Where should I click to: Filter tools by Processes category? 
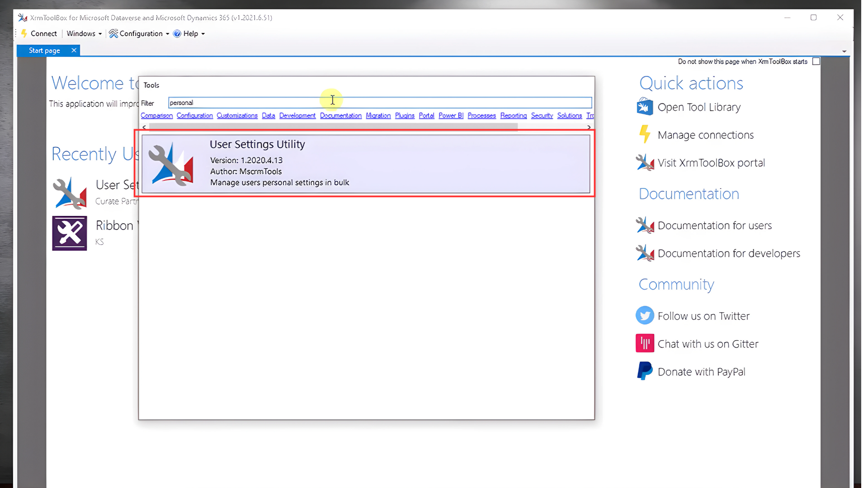click(x=481, y=116)
